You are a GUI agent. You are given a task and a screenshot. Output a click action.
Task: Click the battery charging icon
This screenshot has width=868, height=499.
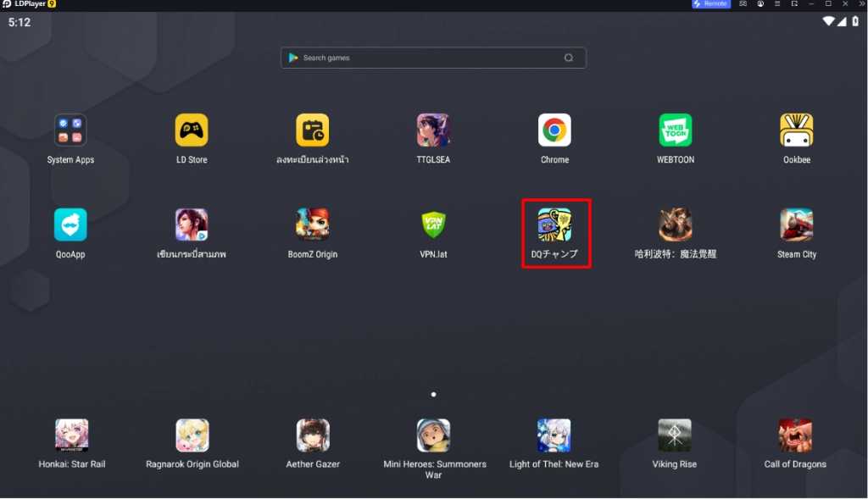[x=855, y=21]
